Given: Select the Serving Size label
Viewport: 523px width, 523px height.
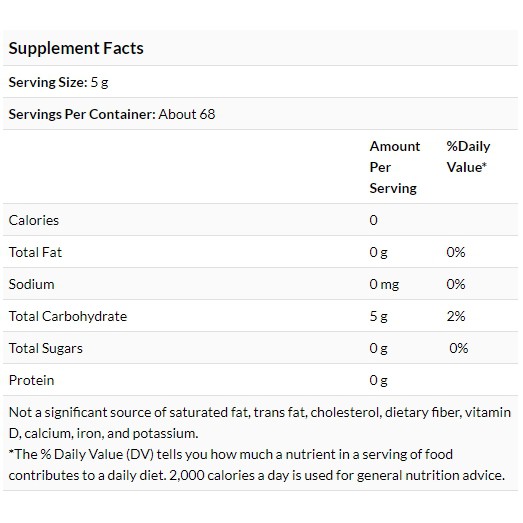Looking at the screenshot, I should tap(48, 82).
